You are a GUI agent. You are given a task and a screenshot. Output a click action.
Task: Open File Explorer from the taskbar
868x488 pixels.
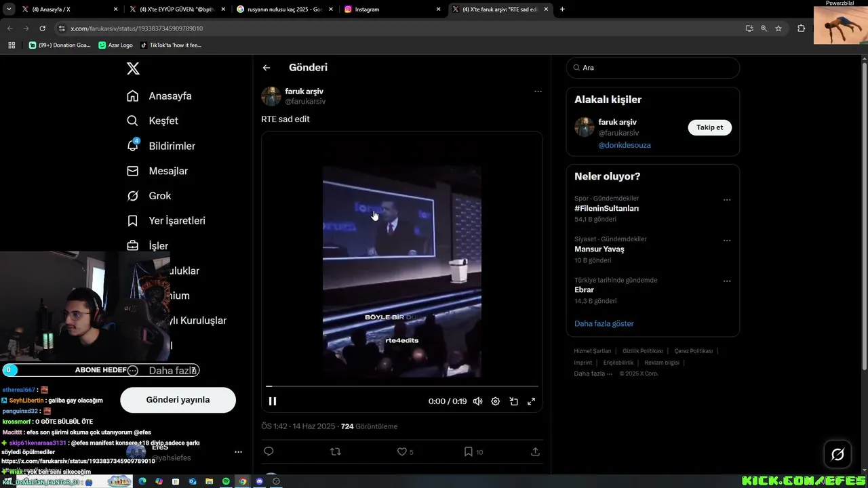(x=209, y=481)
